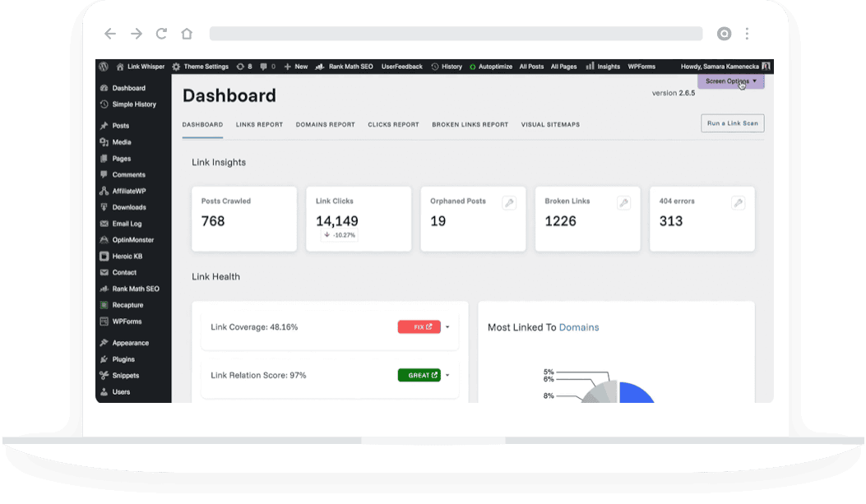Open the Domains link in Most Linked To
This screenshot has height=504, width=866.
pos(578,326)
